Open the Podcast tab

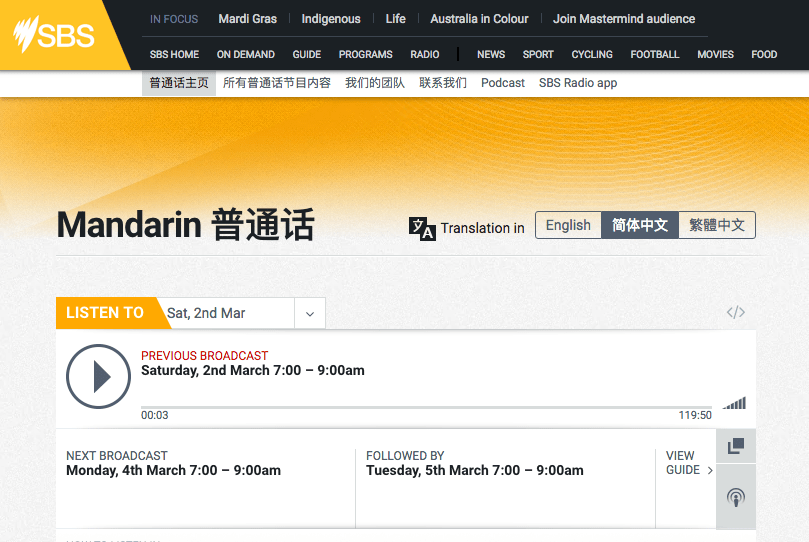(502, 83)
